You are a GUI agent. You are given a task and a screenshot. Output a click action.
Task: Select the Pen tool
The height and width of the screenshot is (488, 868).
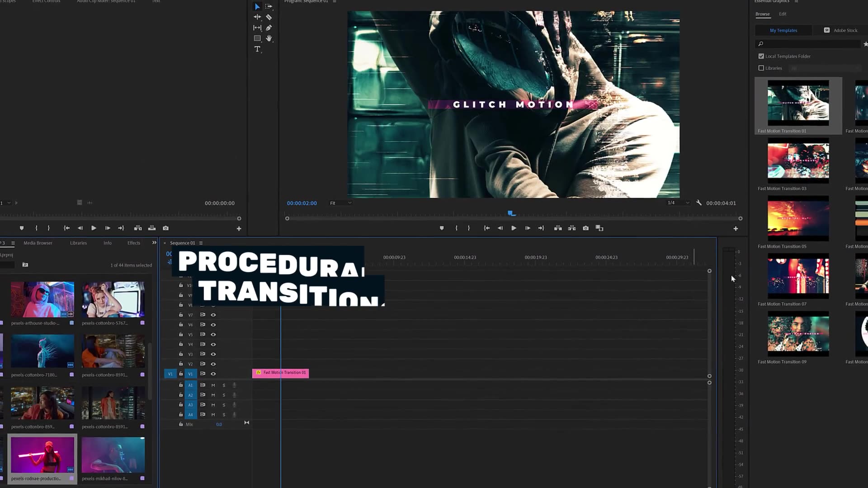click(269, 28)
